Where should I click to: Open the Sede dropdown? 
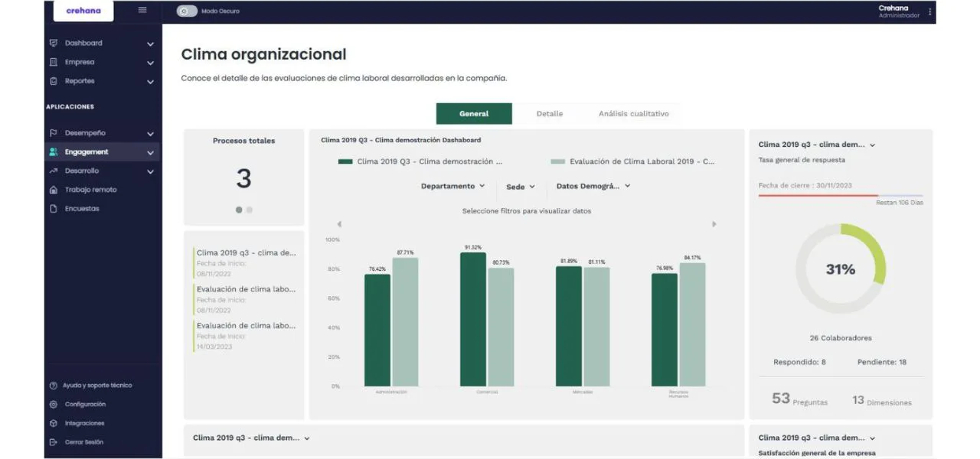pyautogui.click(x=521, y=186)
